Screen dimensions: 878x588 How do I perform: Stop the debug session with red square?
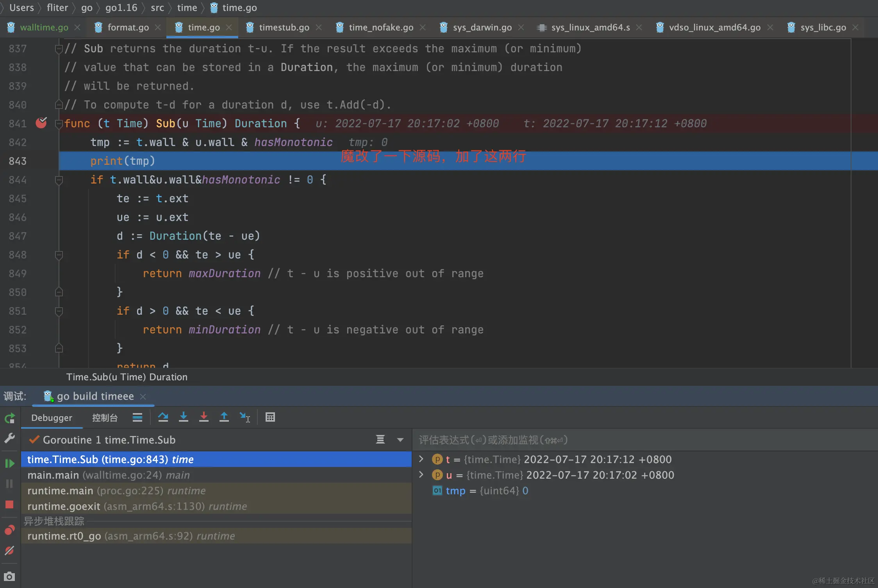(x=9, y=504)
